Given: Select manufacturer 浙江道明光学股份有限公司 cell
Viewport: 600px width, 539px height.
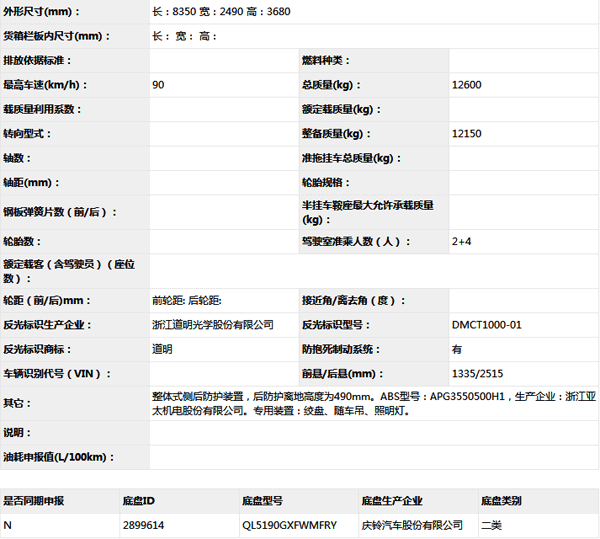Looking at the screenshot, I should [212, 325].
